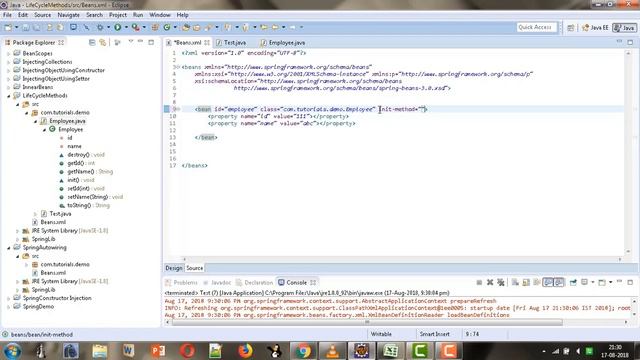This screenshot has width=640, height=360.
Task: Toggle Link with Editor in Package Explorer
Action: pos(102,42)
